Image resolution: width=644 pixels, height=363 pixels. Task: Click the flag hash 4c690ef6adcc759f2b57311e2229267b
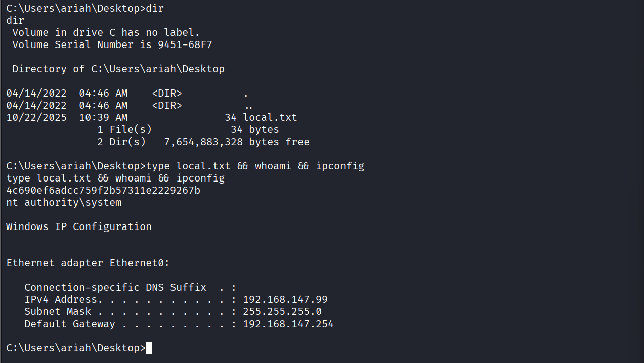(103, 191)
